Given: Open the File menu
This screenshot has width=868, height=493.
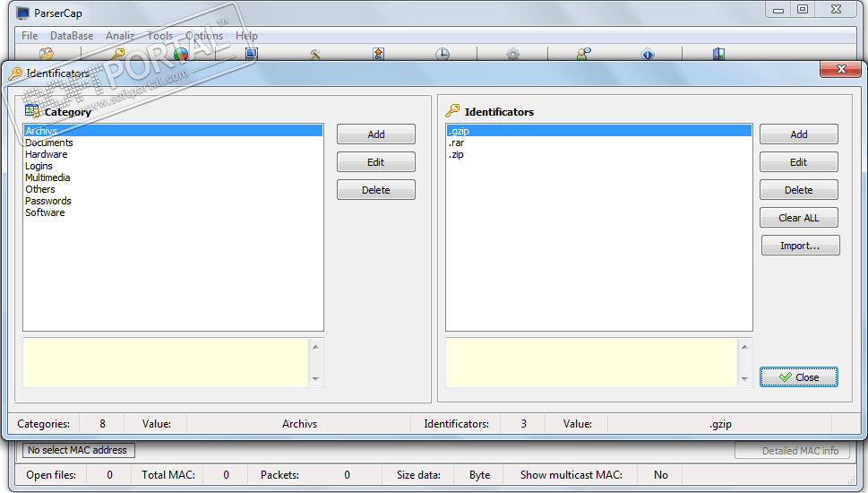Looking at the screenshot, I should [30, 36].
